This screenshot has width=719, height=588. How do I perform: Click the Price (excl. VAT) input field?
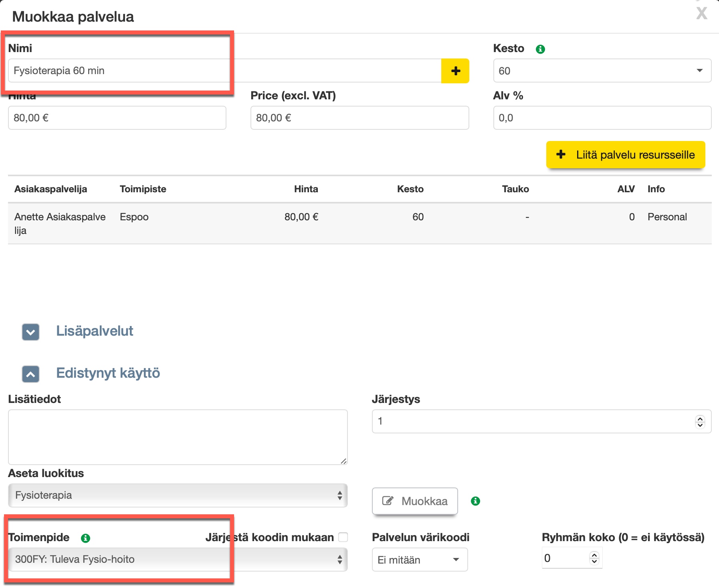[x=359, y=118]
